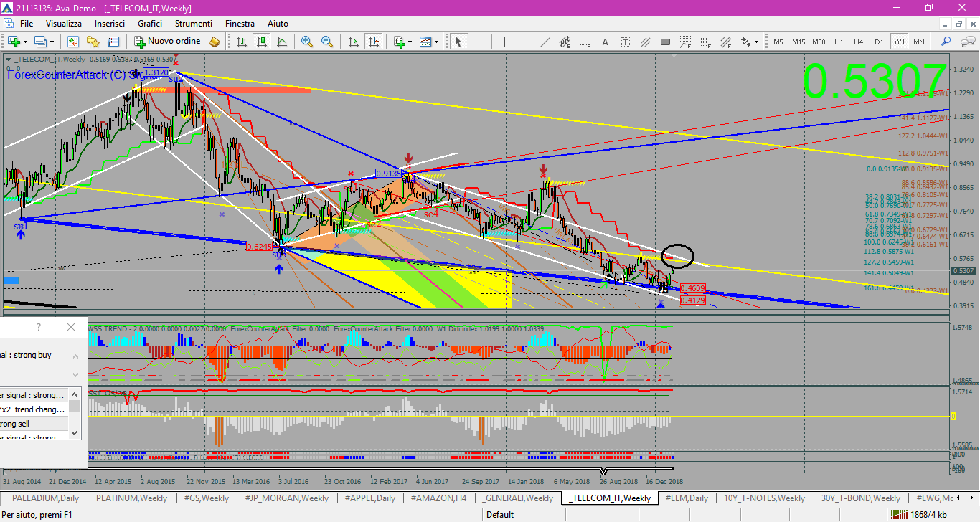Switch to the #GS,Weekly chart tab
This screenshot has width=980, height=522.
(207, 498)
